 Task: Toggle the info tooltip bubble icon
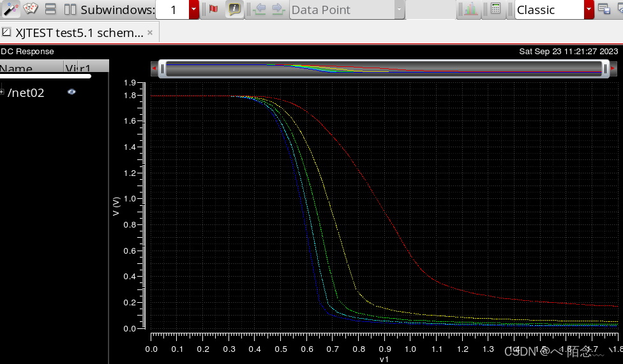point(234,9)
